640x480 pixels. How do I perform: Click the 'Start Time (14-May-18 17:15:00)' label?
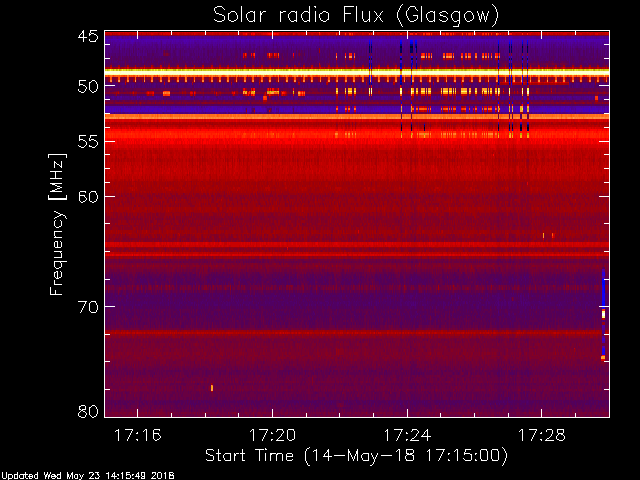click(x=356, y=456)
